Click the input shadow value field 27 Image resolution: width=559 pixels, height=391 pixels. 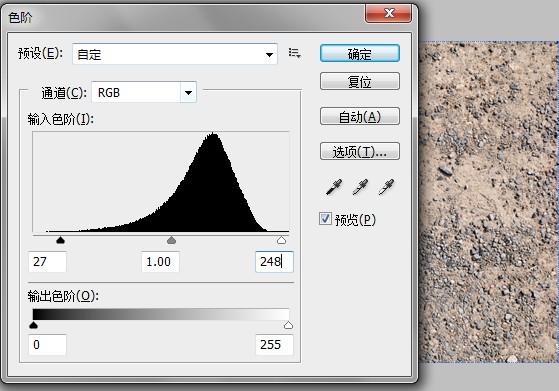click(x=47, y=262)
